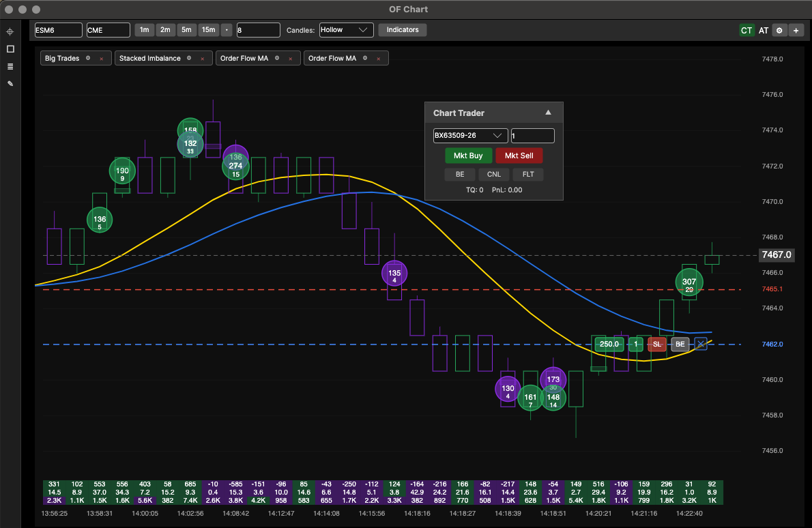Click BE in Chart Trader panel

460,175
